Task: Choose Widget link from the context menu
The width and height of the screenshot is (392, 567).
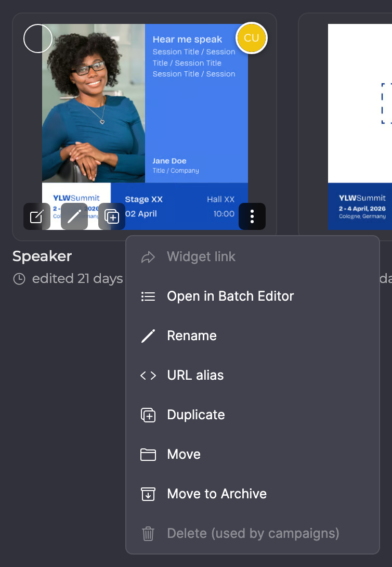Action: 253,257
